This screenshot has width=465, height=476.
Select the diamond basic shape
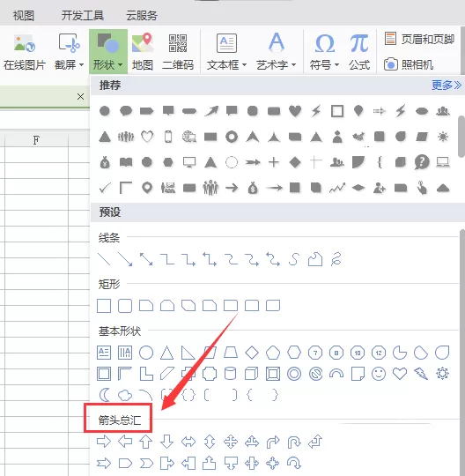click(x=252, y=353)
